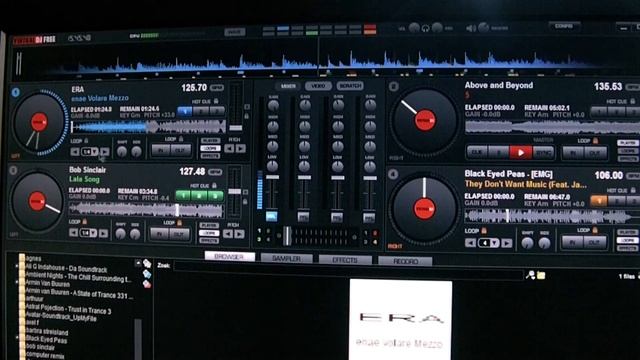Halve loop with left arrow on ERA deck

75,152
